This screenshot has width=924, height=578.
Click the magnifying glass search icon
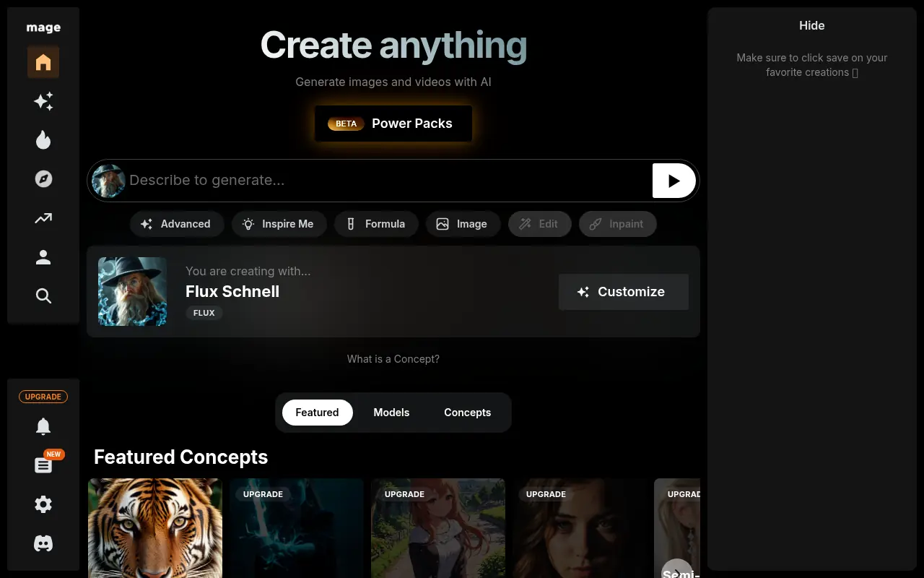coord(43,296)
